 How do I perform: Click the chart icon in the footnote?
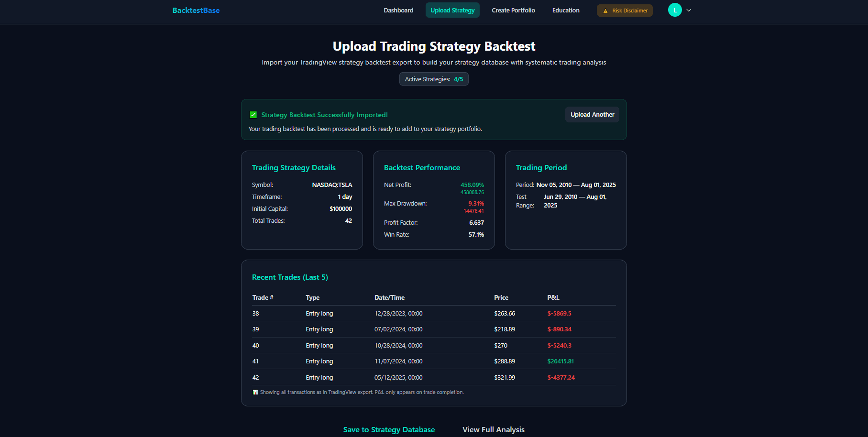pos(255,392)
